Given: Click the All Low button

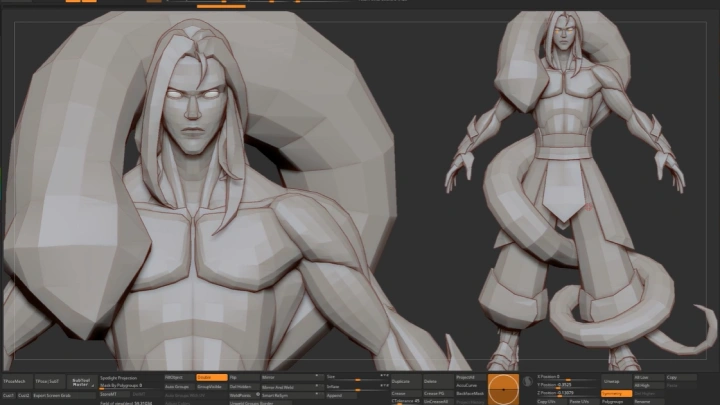Looking at the screenshot, I should [648, 377].
